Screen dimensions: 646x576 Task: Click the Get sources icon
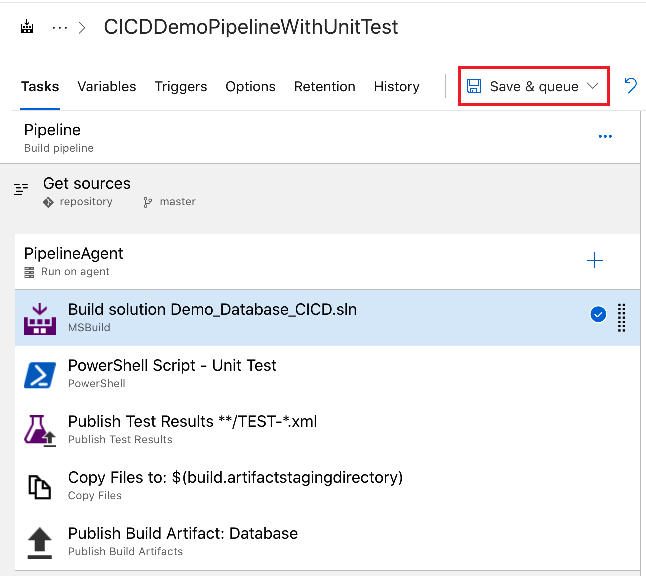(x=21, y=189)
